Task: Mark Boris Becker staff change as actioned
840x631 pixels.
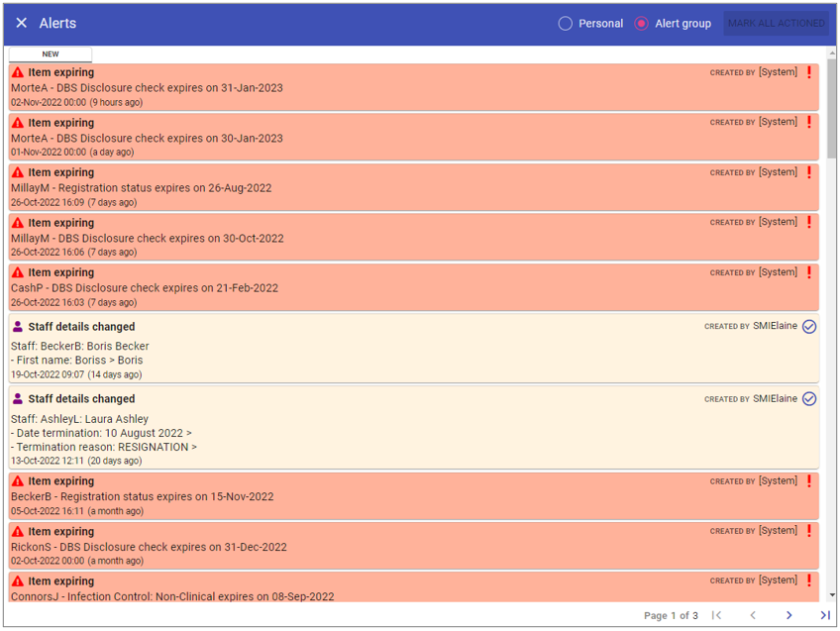Action: (809, 327)
